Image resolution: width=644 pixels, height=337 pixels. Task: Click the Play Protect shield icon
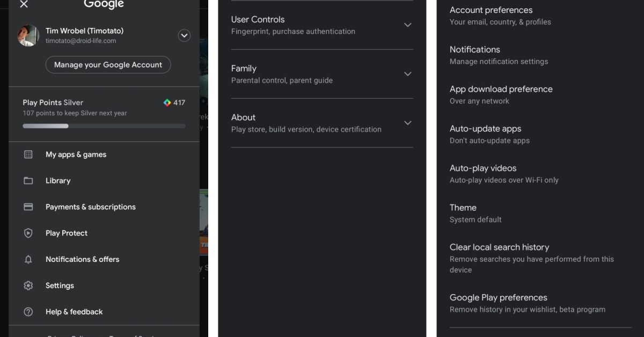pyautogui.click(x=28, y=233)
